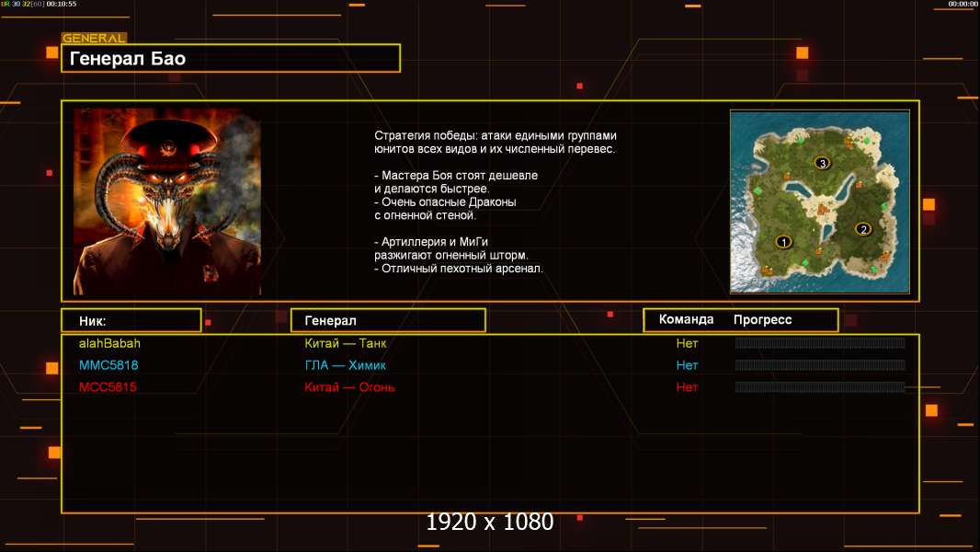This screenshot has width=980, height=552.
Task: Click the team value 'Нет' for MMC5818
Action: 687,365
